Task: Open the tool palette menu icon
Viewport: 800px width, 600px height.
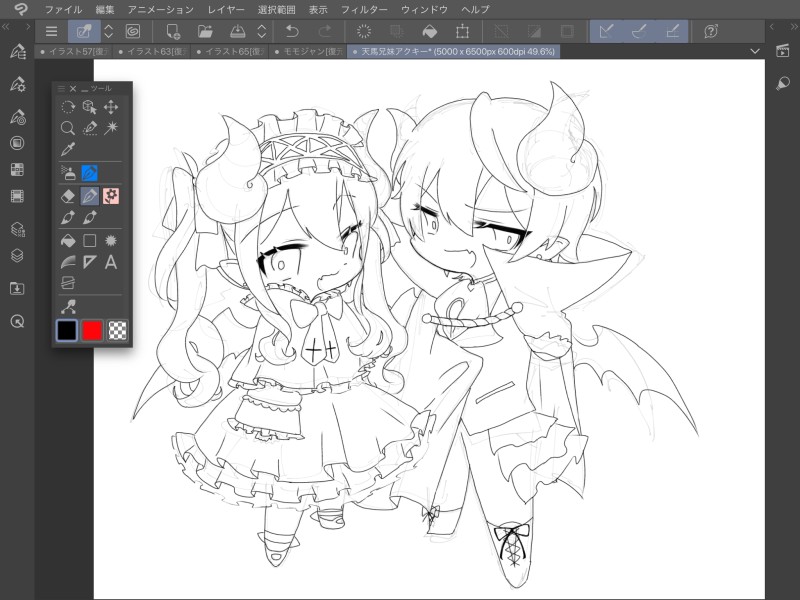Action: 61,88
